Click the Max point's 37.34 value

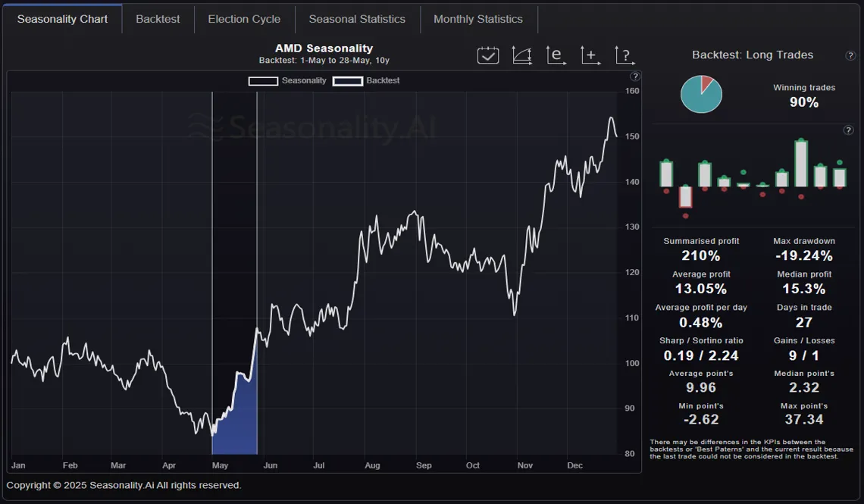(x=804, y=420)
